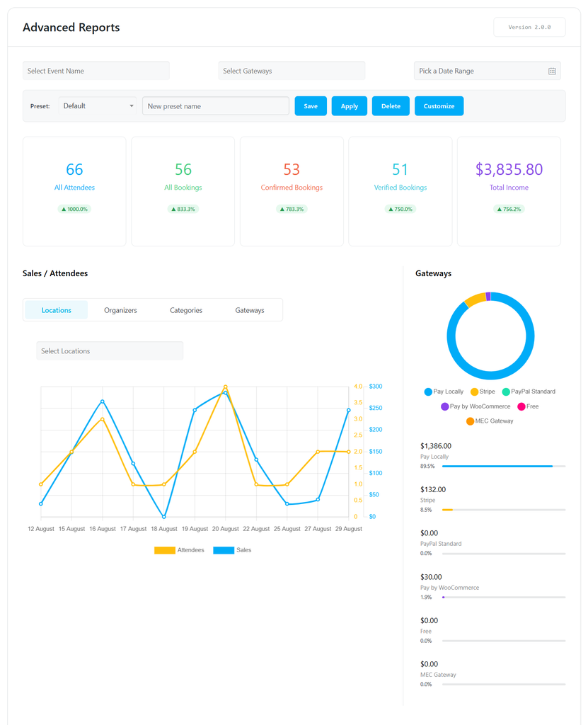Toggle the Attendees series legend box
Screen dimensions: 588x725
coord(165,550)
